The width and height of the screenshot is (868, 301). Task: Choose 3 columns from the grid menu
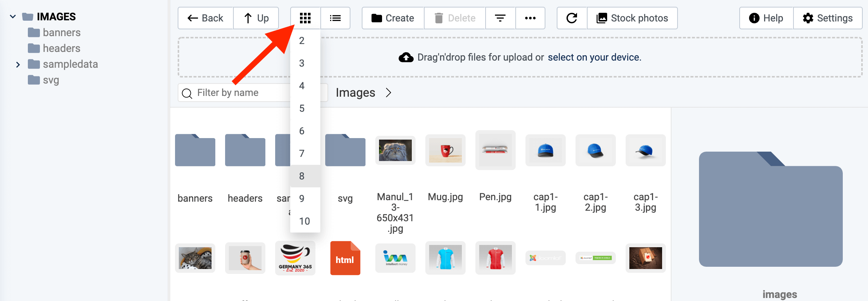click(x=305, y=63)
